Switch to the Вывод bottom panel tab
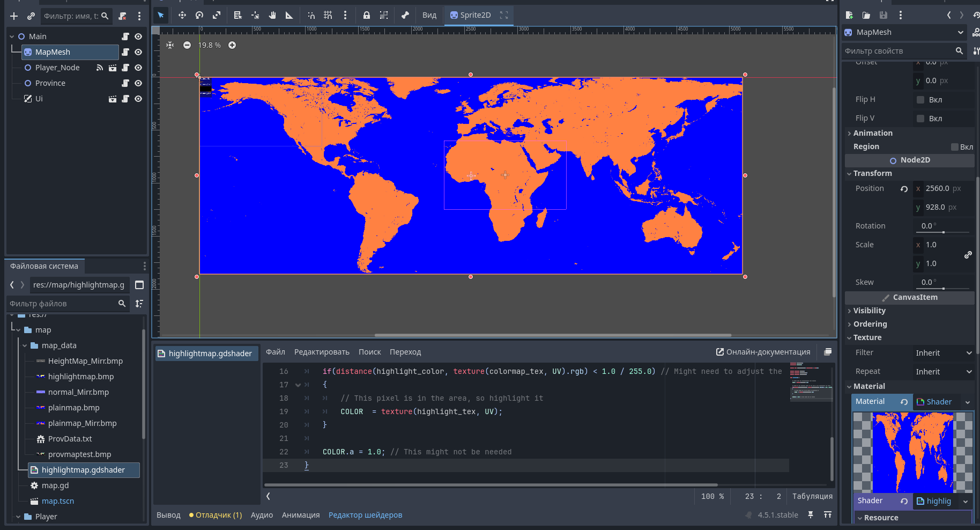The width and height of the screenshot is (980, 530). point(168,515)
